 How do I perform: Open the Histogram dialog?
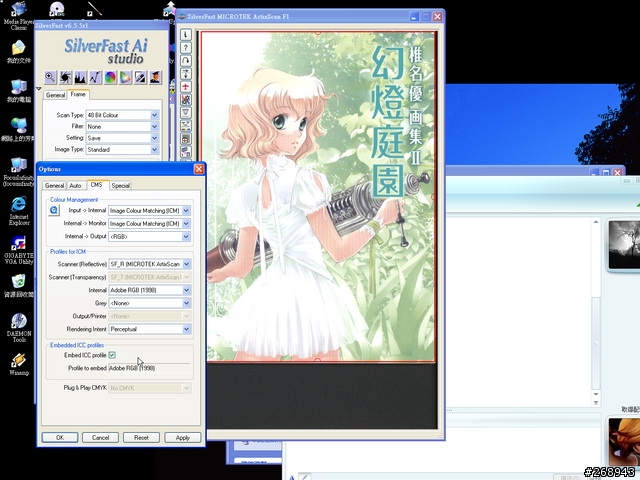pyautogui.click(x=80, y=77)
